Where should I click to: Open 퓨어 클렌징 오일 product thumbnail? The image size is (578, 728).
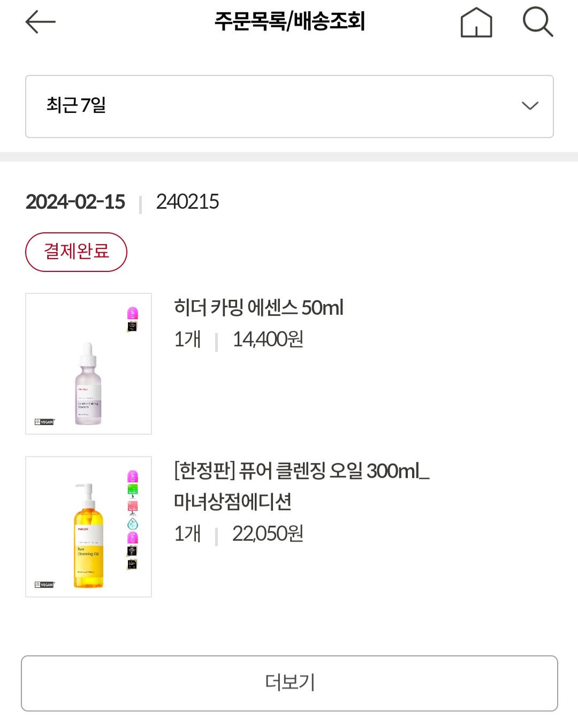[x=89, y=527]
